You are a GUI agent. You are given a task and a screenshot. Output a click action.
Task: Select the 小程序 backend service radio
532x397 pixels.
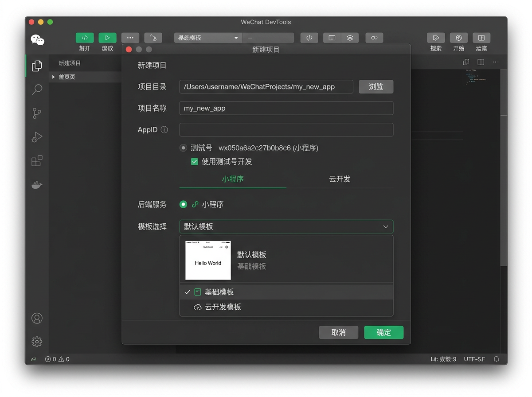click(x=183, y=204)
